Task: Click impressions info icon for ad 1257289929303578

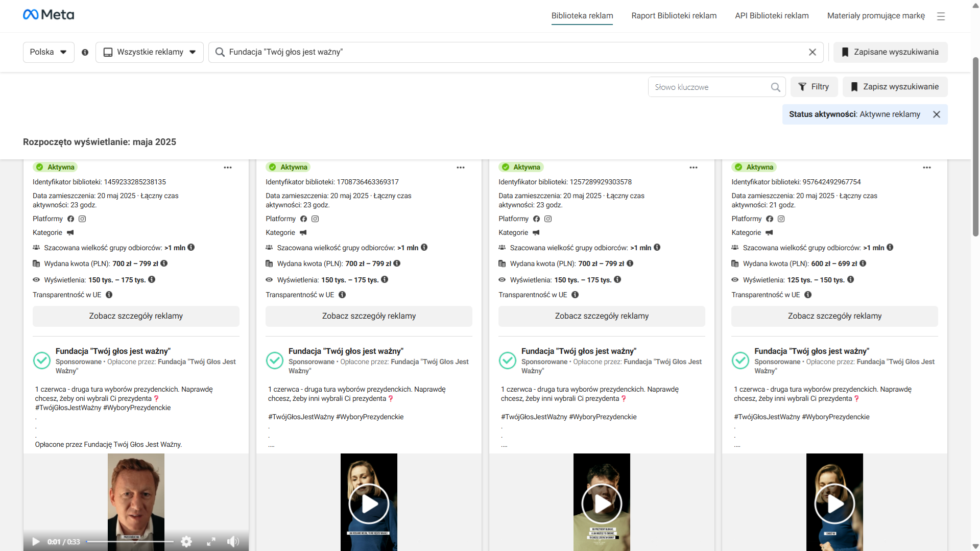Action: click(x=617, y=279)
